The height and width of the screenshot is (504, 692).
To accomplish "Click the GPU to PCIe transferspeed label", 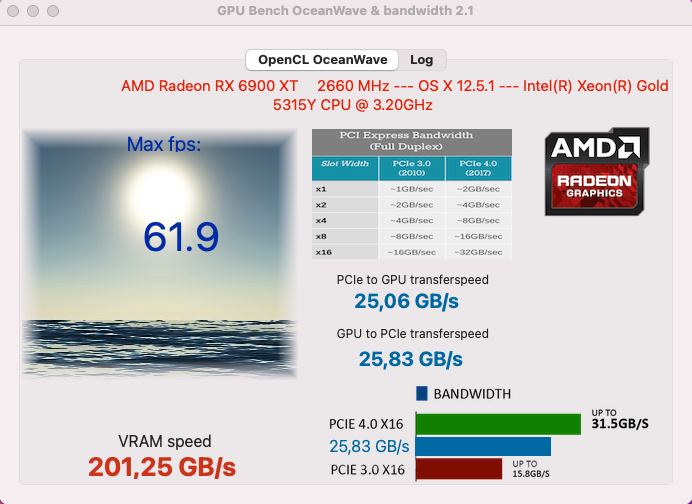I will 413,334.
